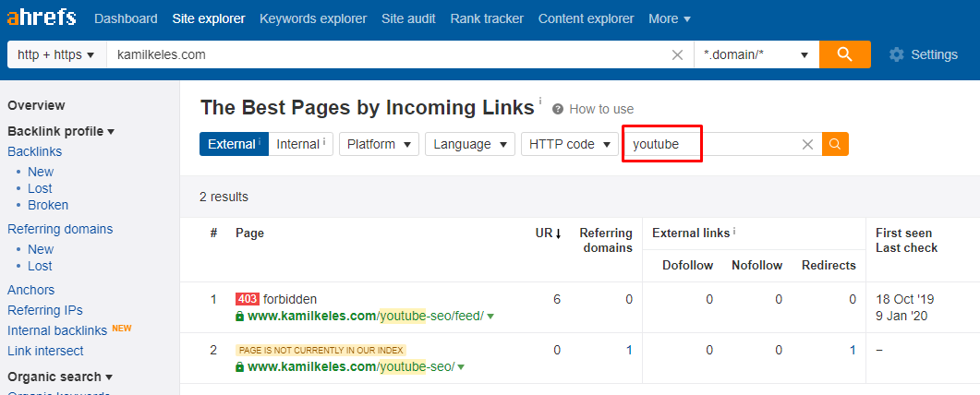
Task: Click the '18 Oct '19' first seen date
Action: [905, 300]
